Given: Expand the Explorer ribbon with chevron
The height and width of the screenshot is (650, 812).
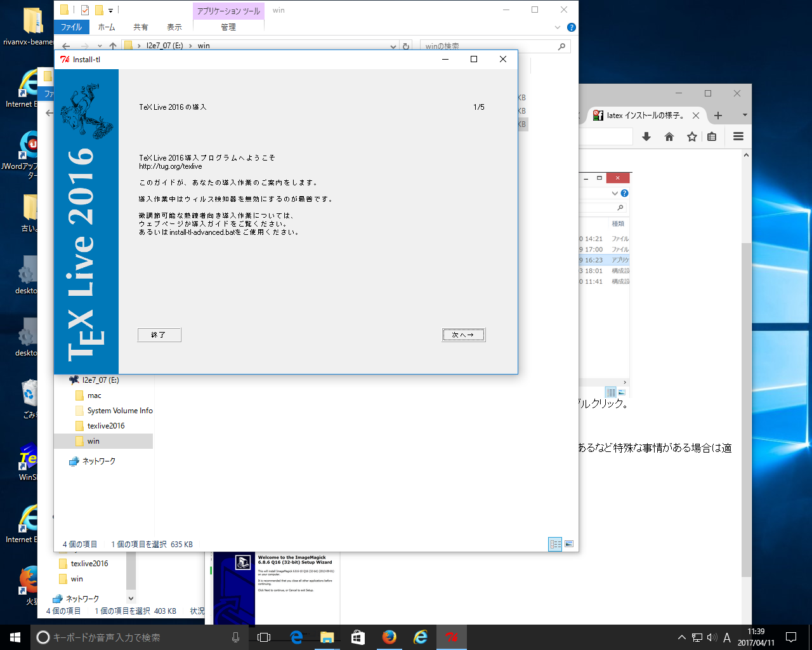Looking at the screenshot, I should pos(558,27).
